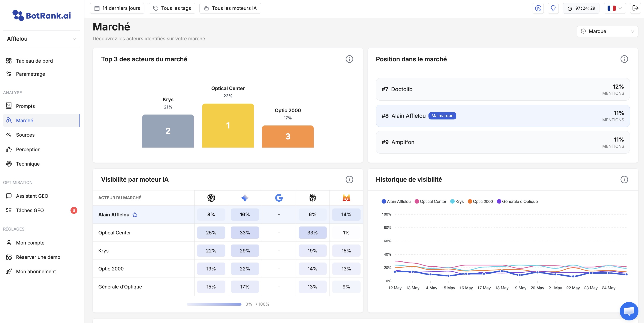Open info icon for Visibilité par moteur IA
Viewport: 644px width, 323px height.
pyautogui.click(x=349, y=179)
